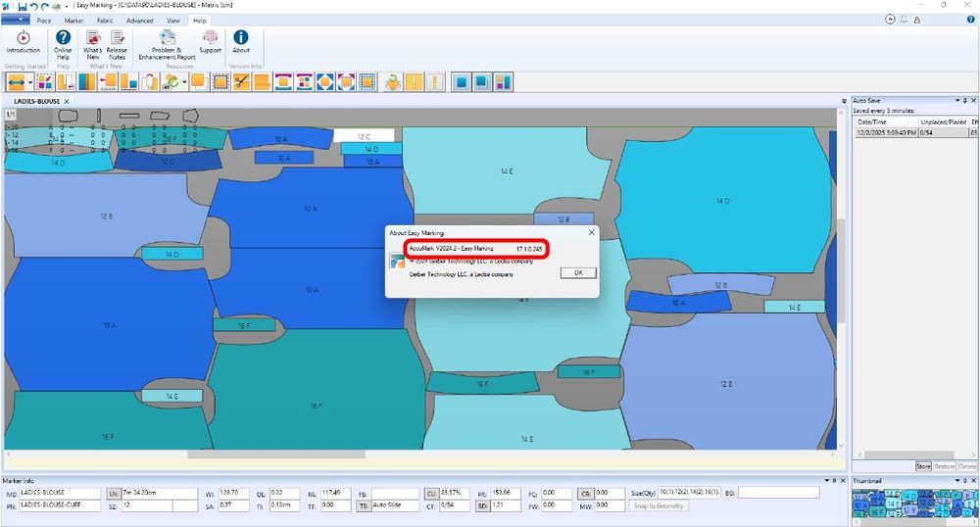
Task: Open Problem & Enhancement Report
Action: [x=167, y=45]
